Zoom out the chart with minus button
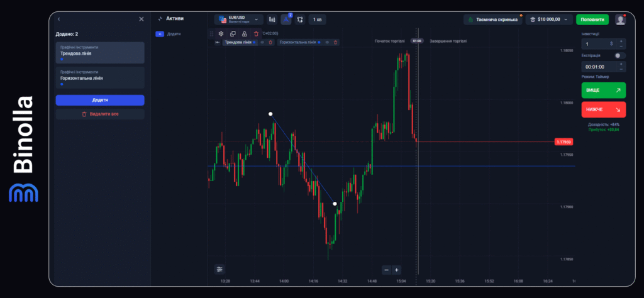Image resolution: width=644 pixels, height=298 pixels. [x=386, y=270]
